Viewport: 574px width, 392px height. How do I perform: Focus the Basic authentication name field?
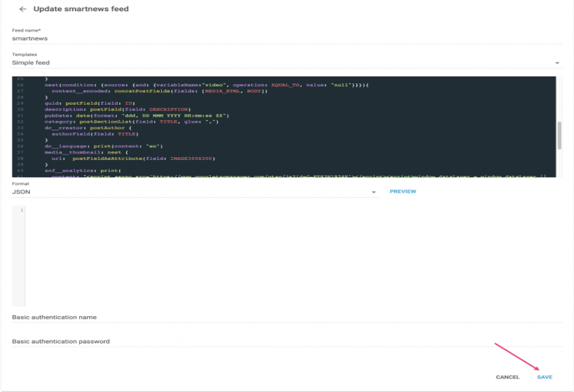[286, 317]
